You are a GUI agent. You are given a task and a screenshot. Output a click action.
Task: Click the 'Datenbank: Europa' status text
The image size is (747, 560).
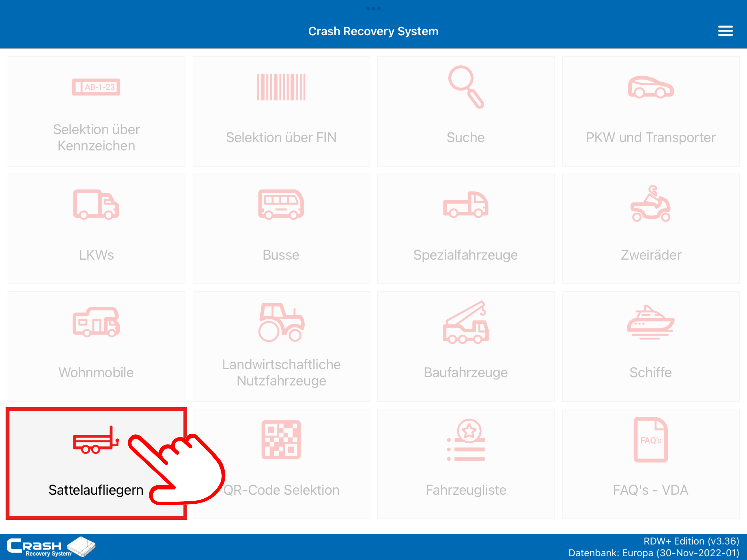pos(654,553)
